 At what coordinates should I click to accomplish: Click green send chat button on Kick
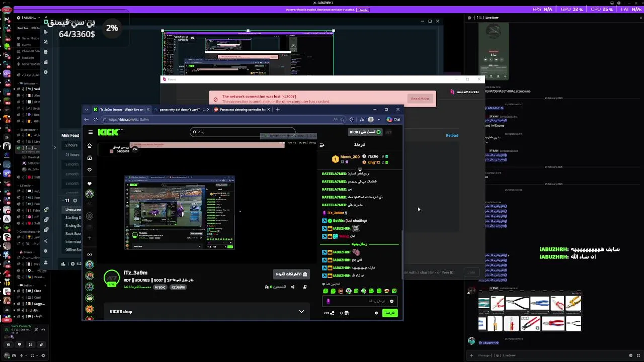point(390,313)
